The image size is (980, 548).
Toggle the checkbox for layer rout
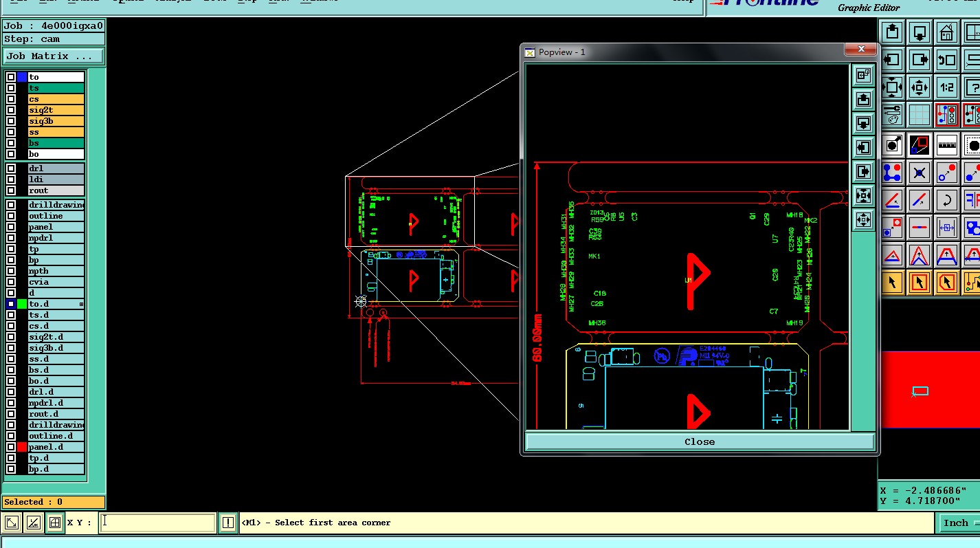pos(11,190)
